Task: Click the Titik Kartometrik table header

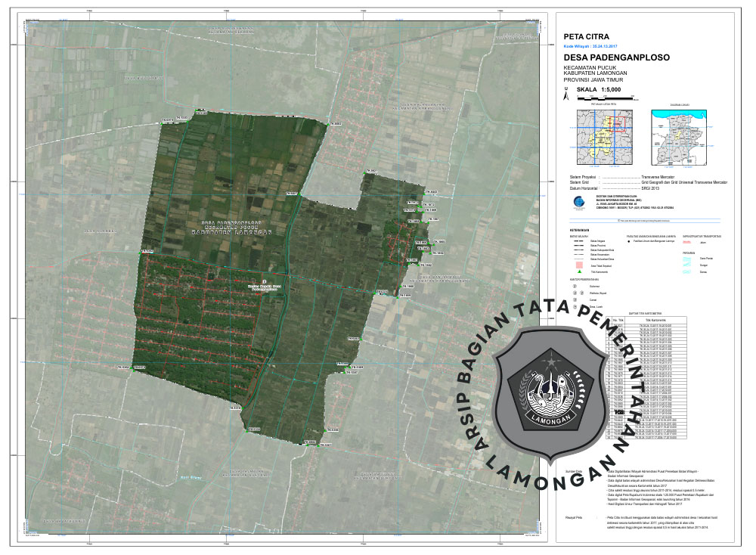Action: (x=654, y=320)
